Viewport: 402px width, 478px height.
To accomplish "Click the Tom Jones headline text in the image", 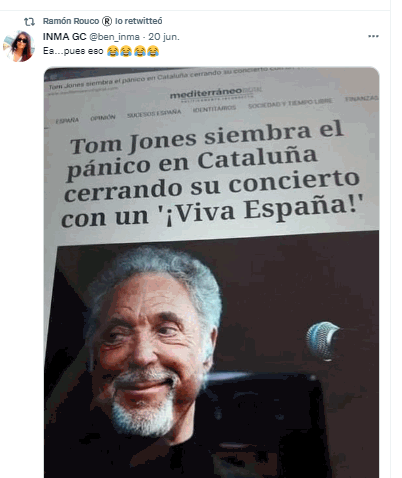I will (x=212, y=173).
